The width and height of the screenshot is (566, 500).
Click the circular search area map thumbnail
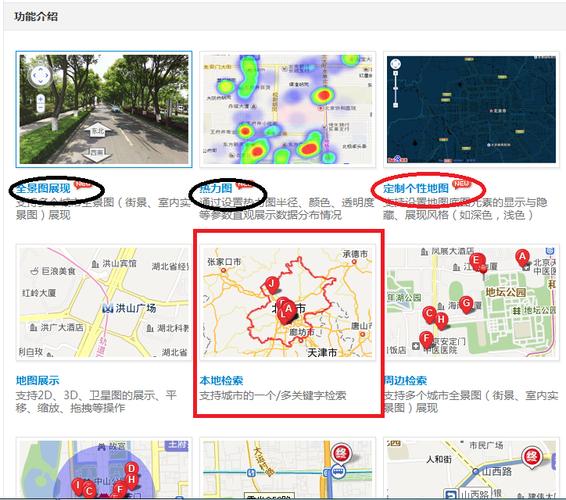(x=104, y=468)
